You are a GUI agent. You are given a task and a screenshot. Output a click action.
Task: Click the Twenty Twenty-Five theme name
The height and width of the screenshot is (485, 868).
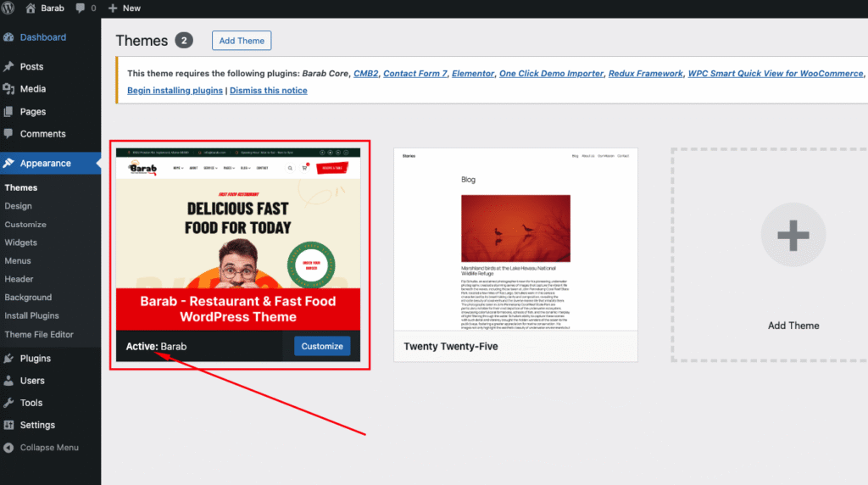451,346
